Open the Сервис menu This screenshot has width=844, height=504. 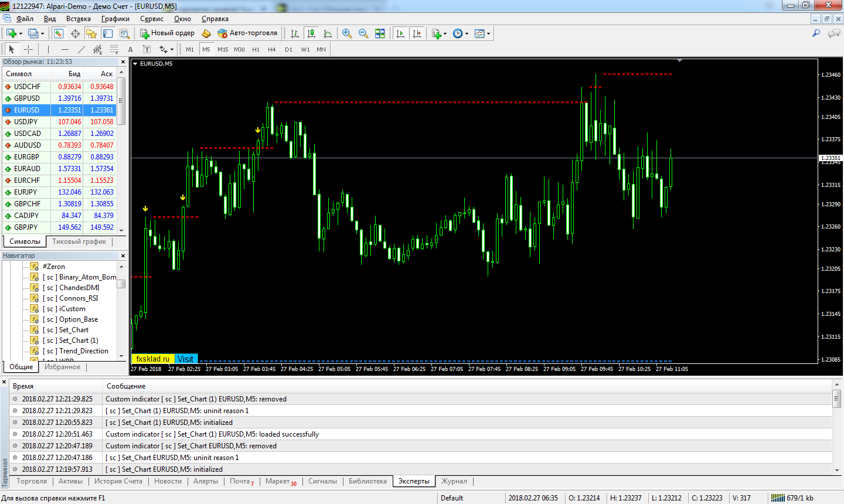point(152,19)
